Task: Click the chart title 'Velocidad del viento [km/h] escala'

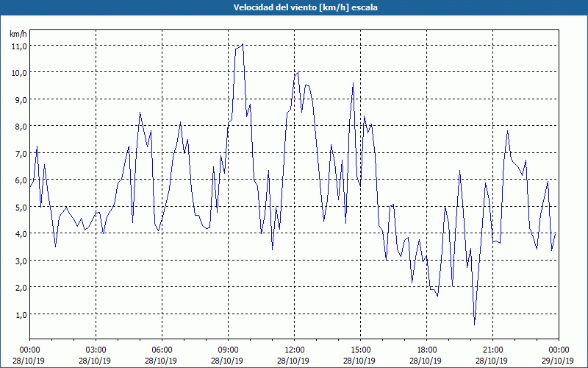Action: [305, 7]
